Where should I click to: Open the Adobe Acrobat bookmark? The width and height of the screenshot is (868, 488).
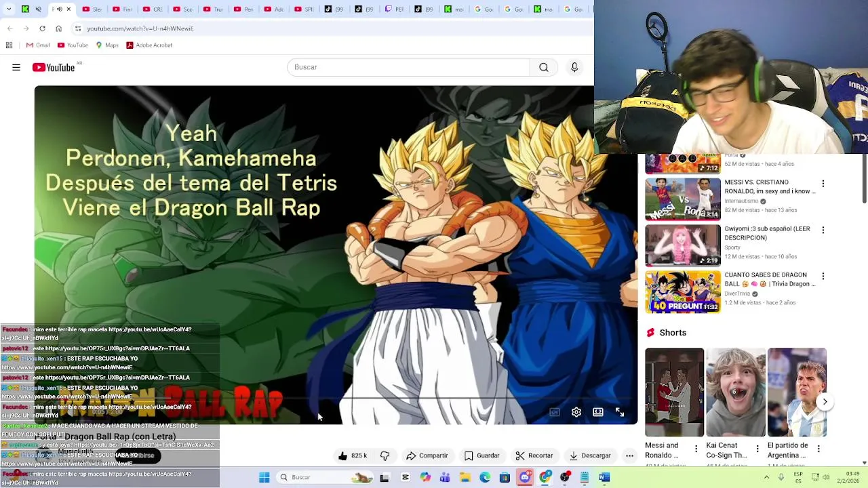point(149,45)
